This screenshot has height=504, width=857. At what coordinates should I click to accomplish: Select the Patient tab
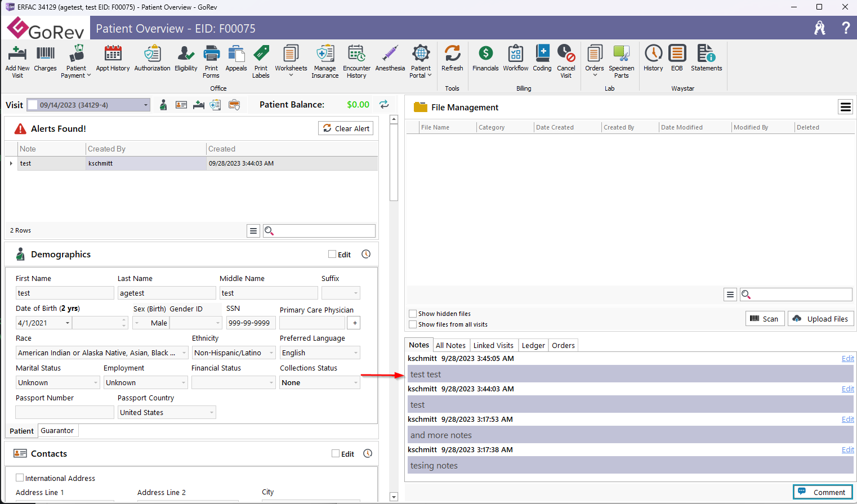pyautogui.click(x=21, y=431)
